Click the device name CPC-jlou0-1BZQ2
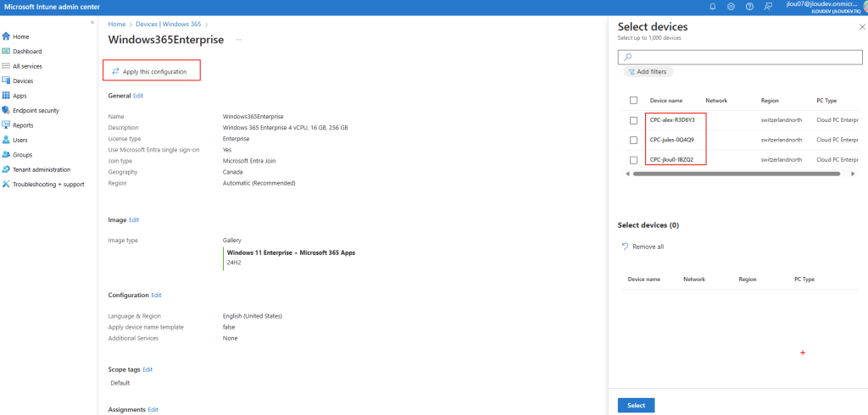The width and height of the screenshot is (868, 415). (x=671, y=160)
